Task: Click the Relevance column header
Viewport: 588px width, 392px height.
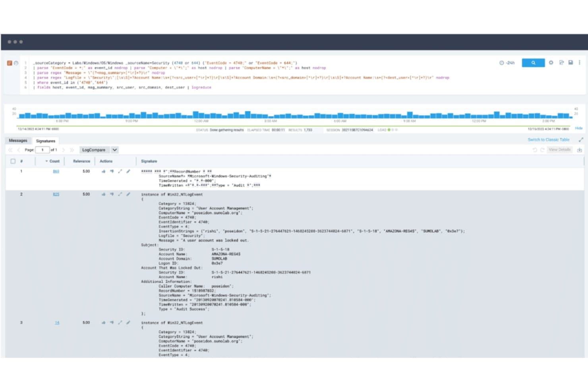Action: 81,161
